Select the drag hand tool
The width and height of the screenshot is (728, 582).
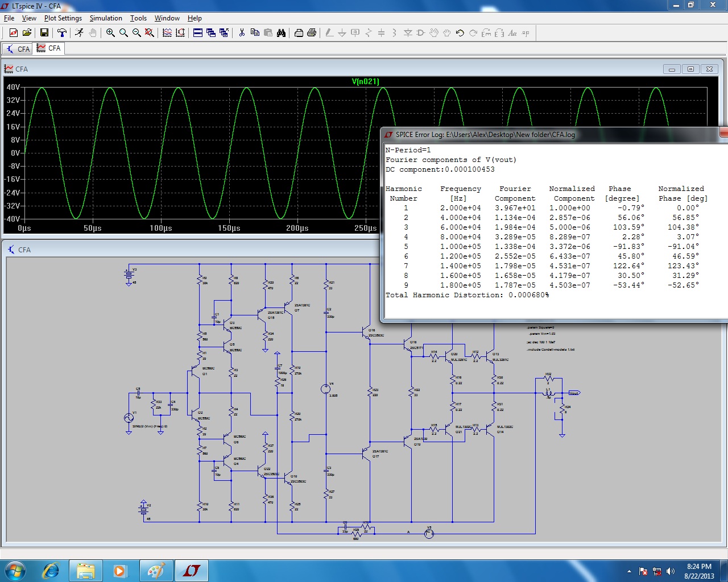[447, 33]
